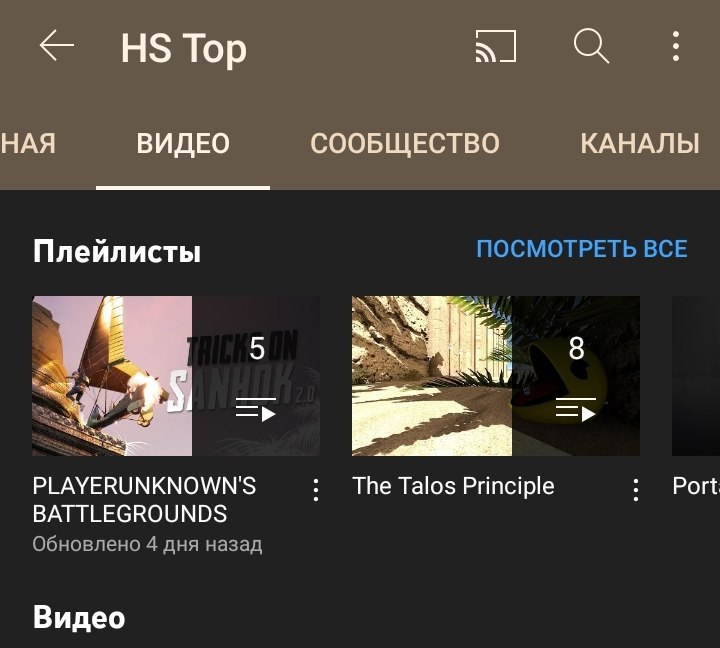Open the top-right three-dot overflow menu
The width and height of the screenshot is (720, 648).
[x=675, y=46]
